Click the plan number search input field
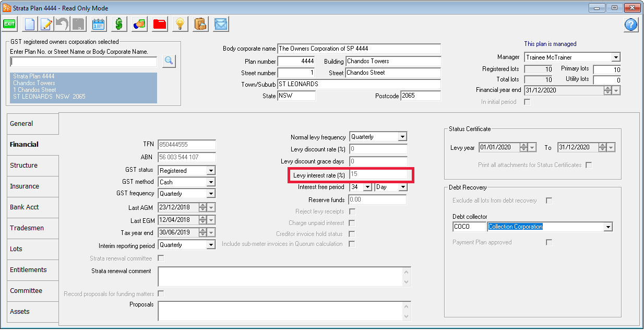644x330 pixels. point(84,62)
